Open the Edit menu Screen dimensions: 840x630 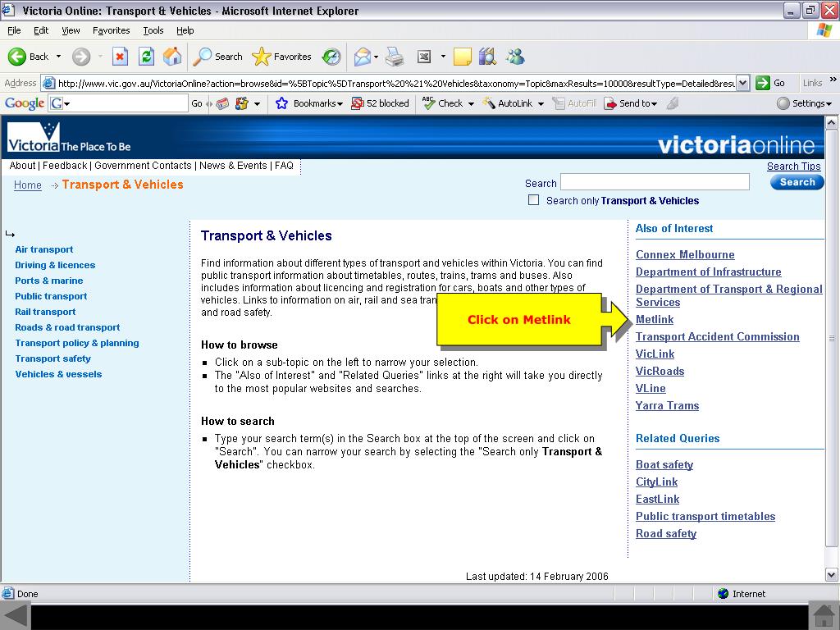41,30
